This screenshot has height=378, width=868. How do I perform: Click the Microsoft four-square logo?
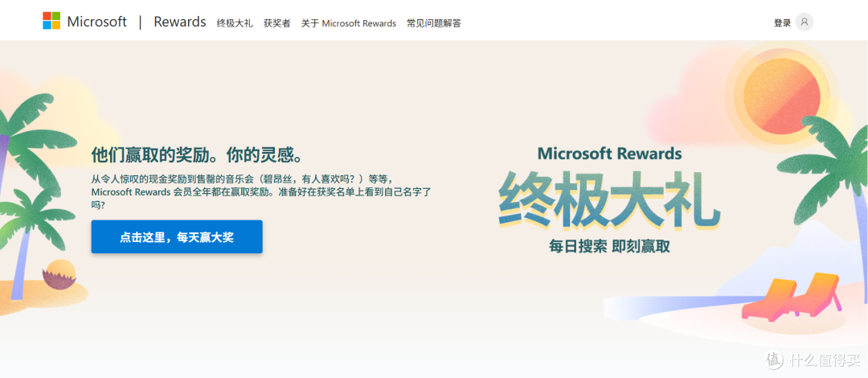coord(51,20)
